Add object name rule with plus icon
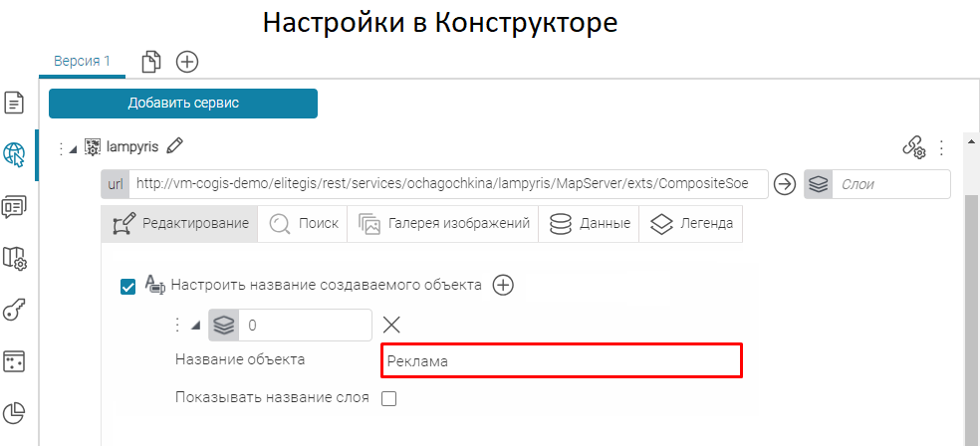 [504, 285]
